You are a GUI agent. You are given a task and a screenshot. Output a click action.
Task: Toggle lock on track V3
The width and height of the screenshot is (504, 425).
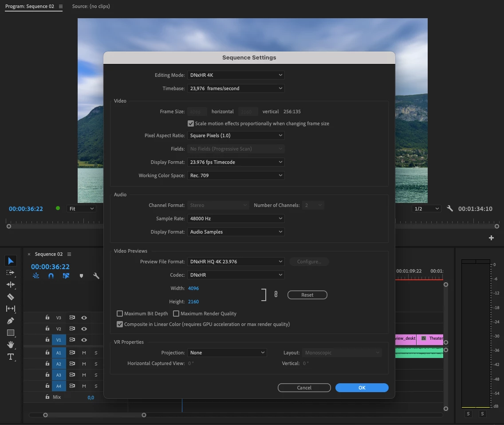click(47, 317)
